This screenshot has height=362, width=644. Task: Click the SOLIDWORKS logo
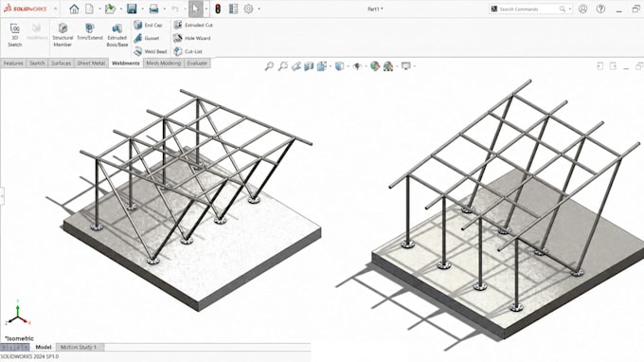26,9
